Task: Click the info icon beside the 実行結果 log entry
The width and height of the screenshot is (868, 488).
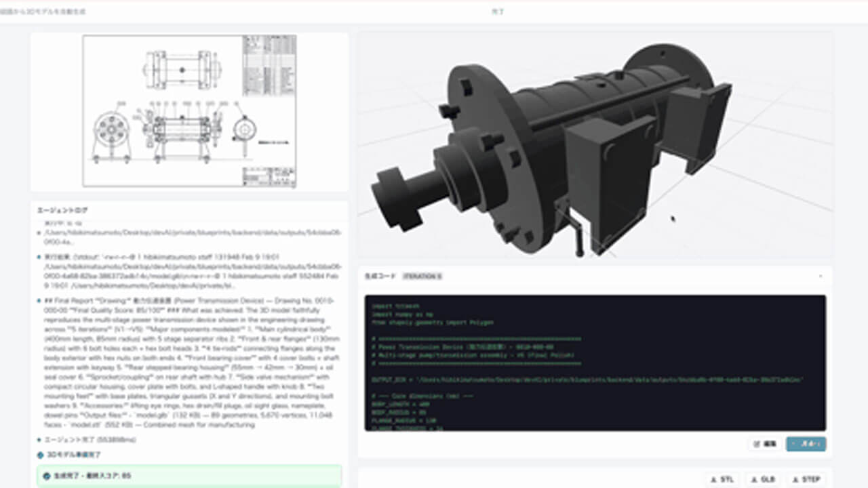Action: (39, 256)
